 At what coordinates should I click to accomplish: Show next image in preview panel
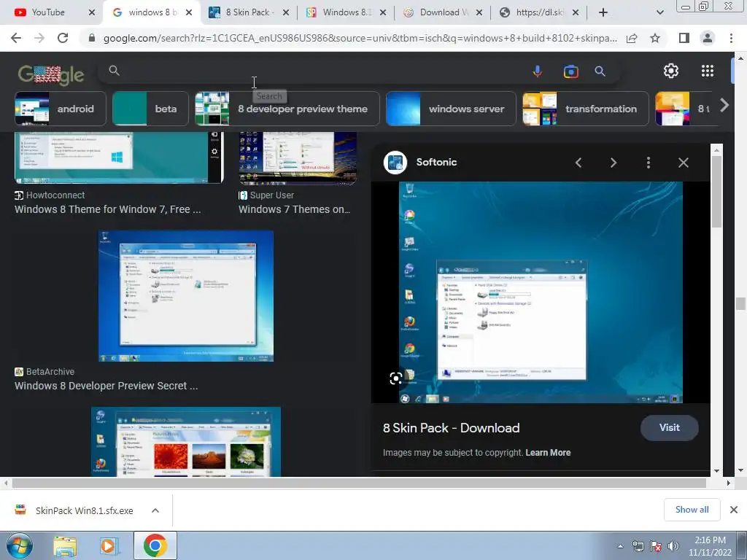(x=613, y=163)
